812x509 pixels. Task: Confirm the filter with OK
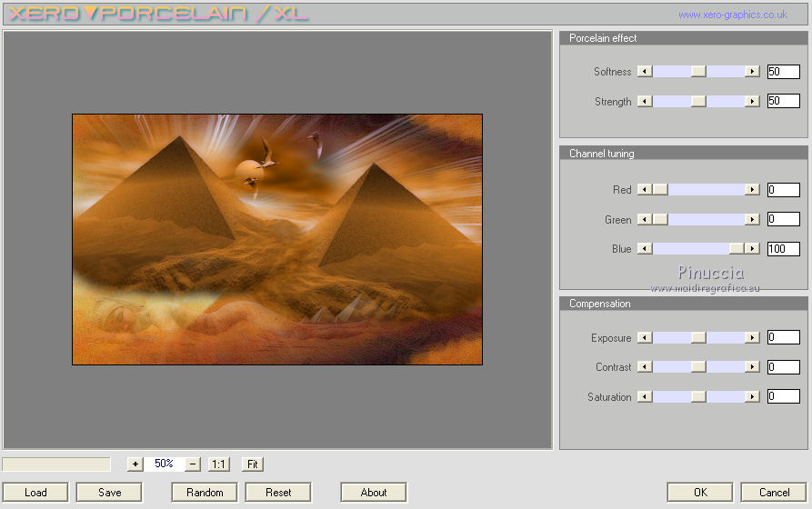(700, 492)
